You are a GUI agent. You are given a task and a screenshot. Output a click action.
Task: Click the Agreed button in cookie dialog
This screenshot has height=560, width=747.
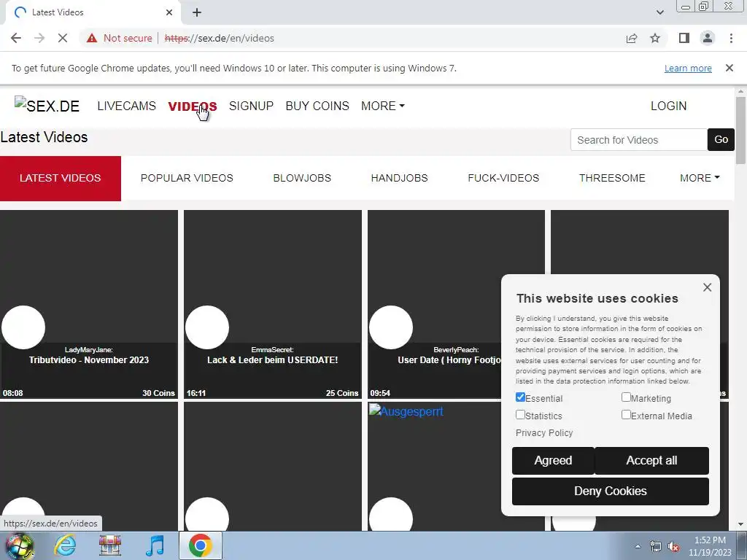pyautogui.click(x=553, y=461)
